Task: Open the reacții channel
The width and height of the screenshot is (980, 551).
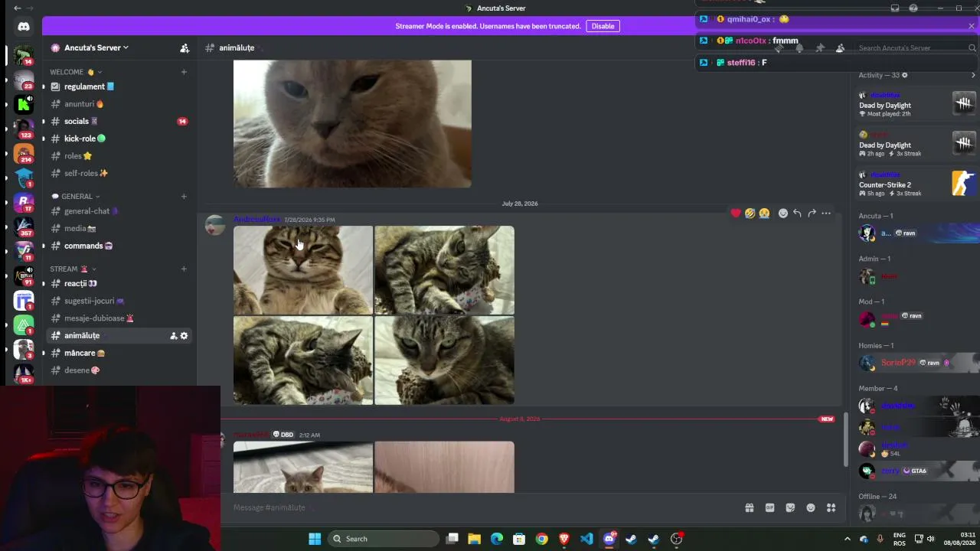Action: pos(120,283)
